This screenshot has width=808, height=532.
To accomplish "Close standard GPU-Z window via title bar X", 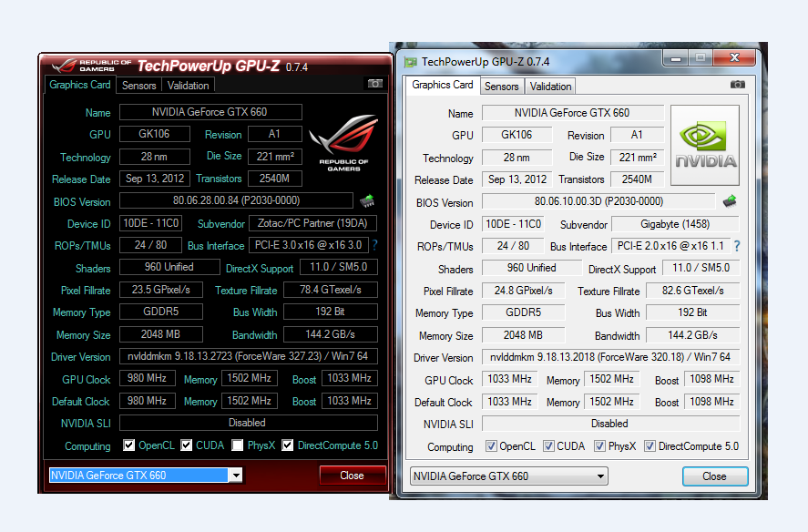I will 734,57.
